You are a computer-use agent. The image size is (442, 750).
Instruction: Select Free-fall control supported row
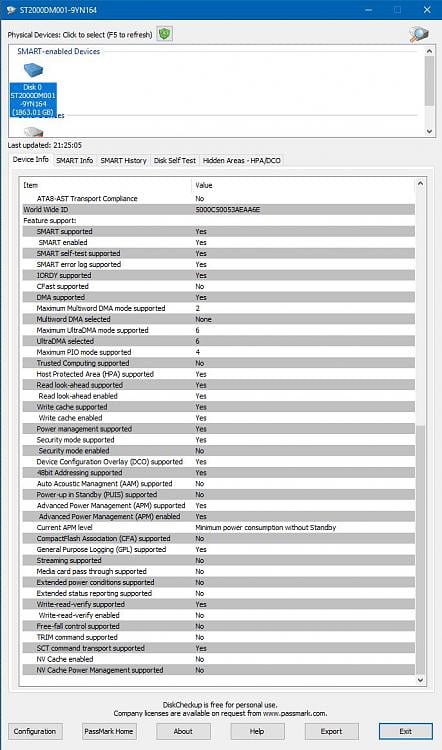click(218, 626)
